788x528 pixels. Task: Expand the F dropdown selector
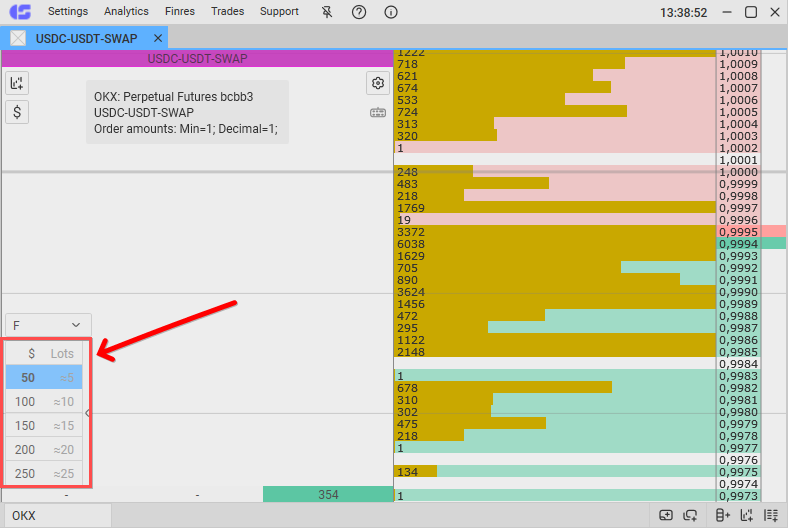point(48,325)
